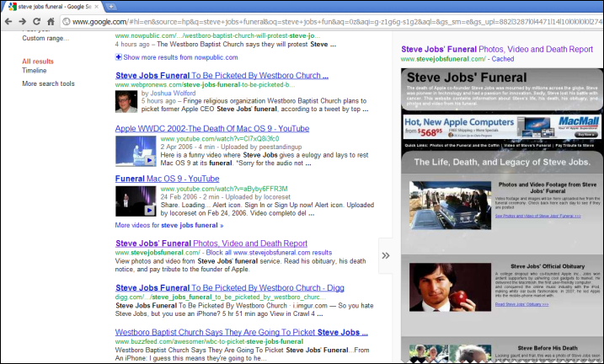Click 'Block all www.stevejobsfuneral.com results'

pos(269,253)
